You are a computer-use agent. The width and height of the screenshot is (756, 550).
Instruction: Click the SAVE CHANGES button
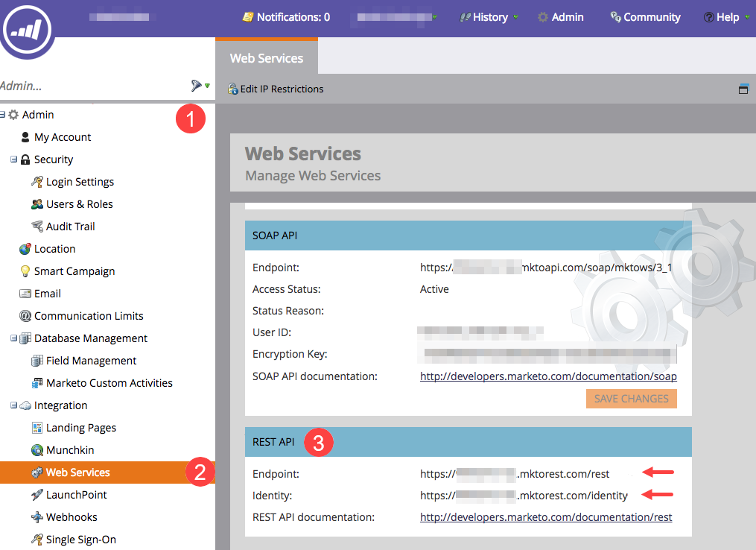click(632, 399)
